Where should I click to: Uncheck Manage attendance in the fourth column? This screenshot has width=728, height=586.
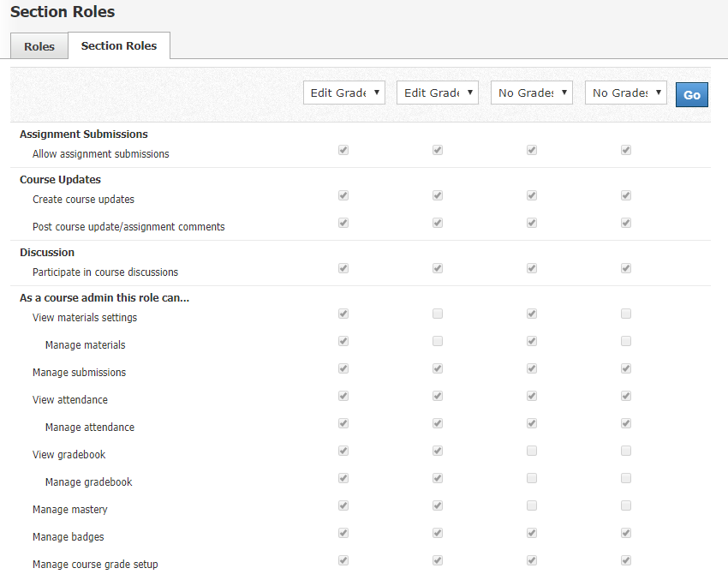[x=626, y=423]
